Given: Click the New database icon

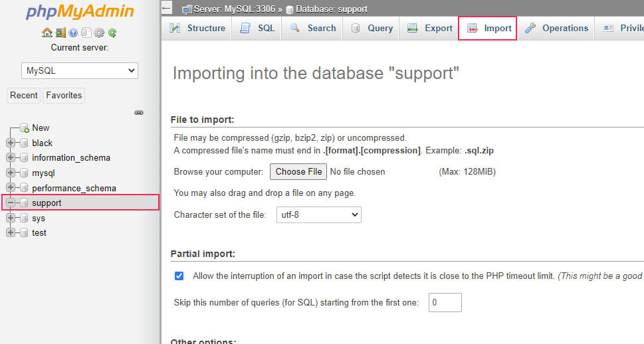Looking at the screenshot, I should (25, 128).
